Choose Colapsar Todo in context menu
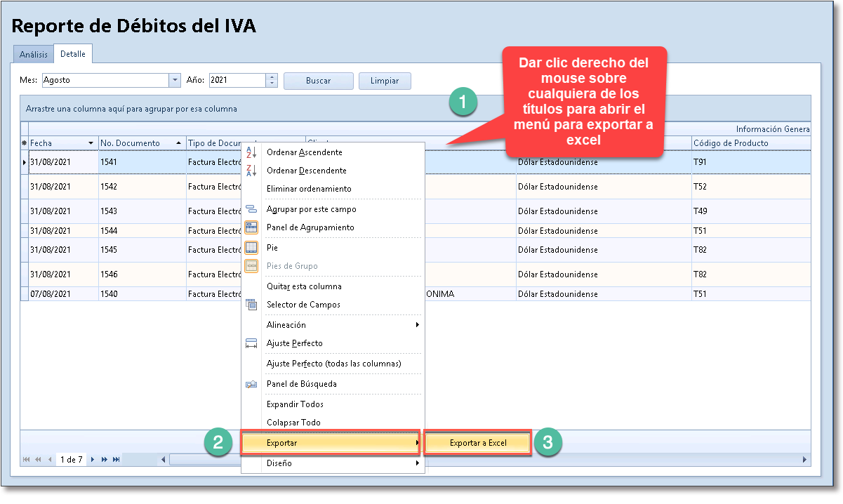 pyautogui.click(x=333, y=423)
